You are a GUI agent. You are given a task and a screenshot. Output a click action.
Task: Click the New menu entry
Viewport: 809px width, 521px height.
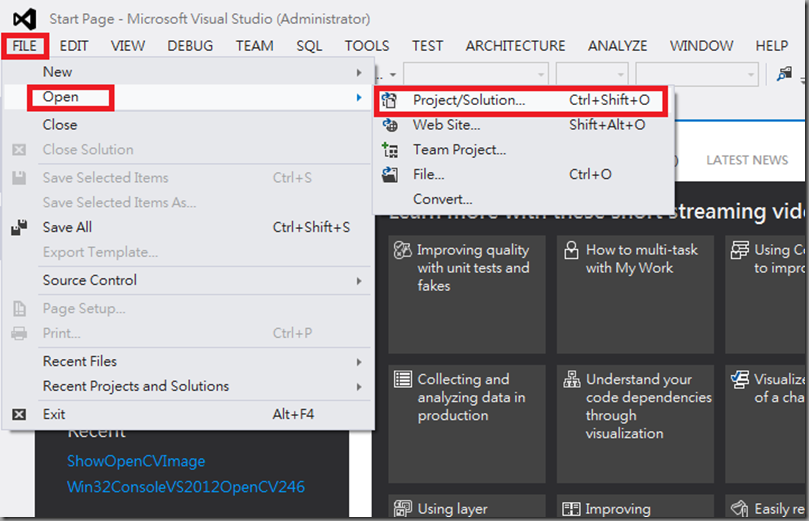coord(188,72)
